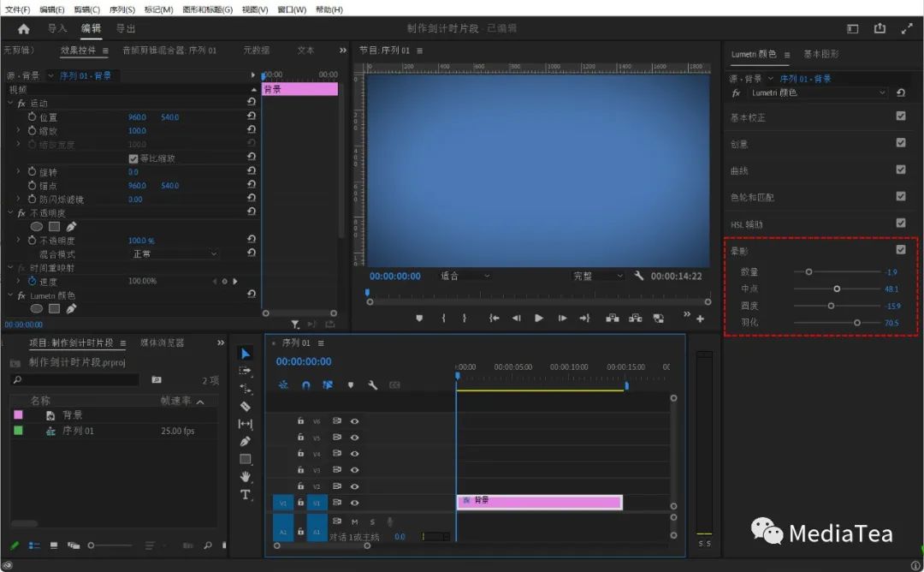Open 图形和标题(G) menu

[207, 9]
